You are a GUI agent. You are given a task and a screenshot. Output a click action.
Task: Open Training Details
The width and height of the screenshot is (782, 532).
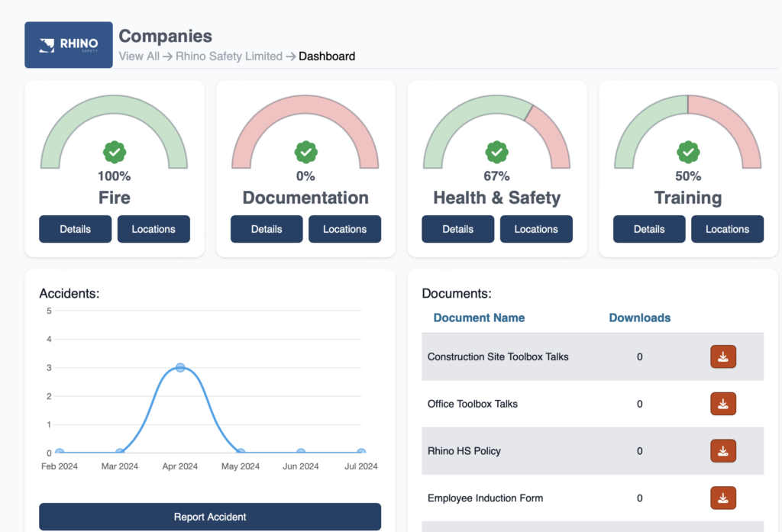tap(649, 229)
